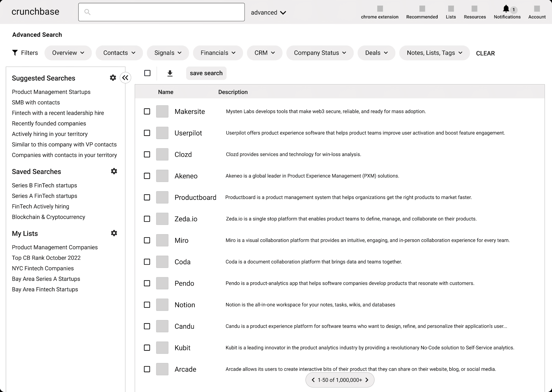
Task: Expand the Contacts filter dropdown
Action: pos(119,53)
